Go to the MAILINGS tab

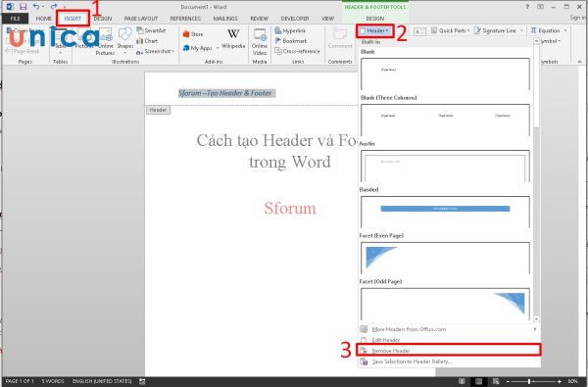[225, 19]
